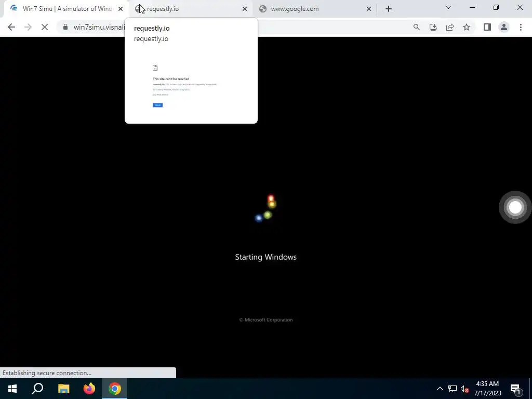Viewport: 532px width, 399px height.
Task: Click the requestly.io tab preview thumbnail
Action: (191, 86)
